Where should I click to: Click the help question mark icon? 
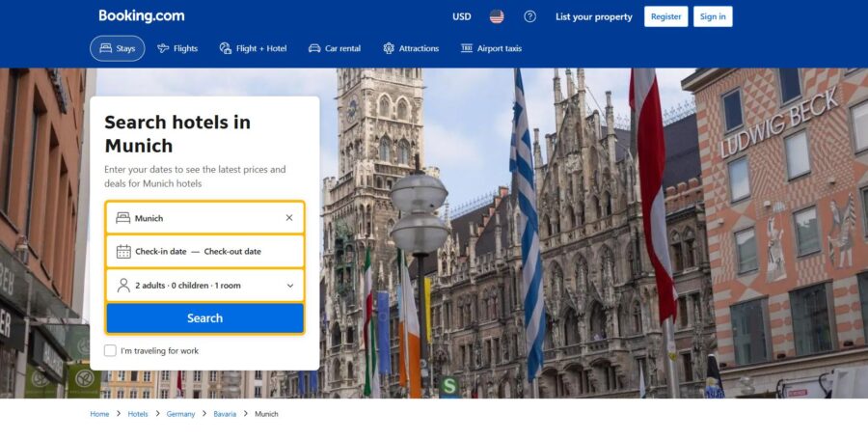[529, 16]
